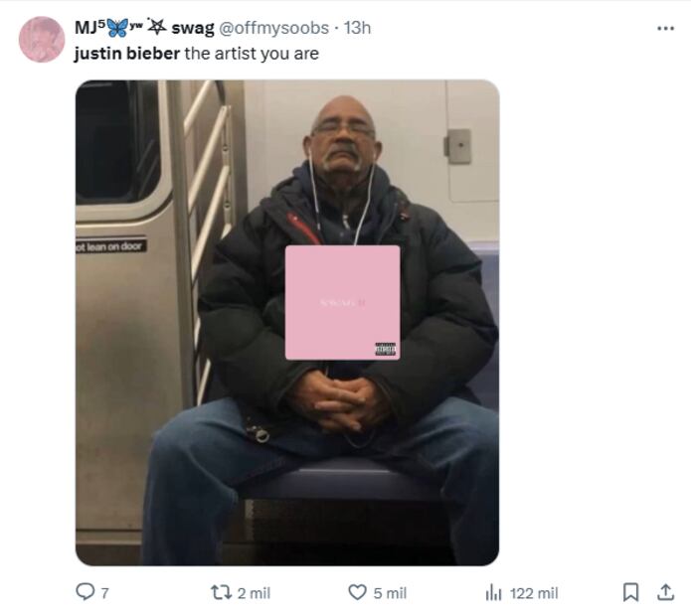691x616 pixels.
Task: Open the @offmysoobs handle link
Action: click(x=273, y=28)
